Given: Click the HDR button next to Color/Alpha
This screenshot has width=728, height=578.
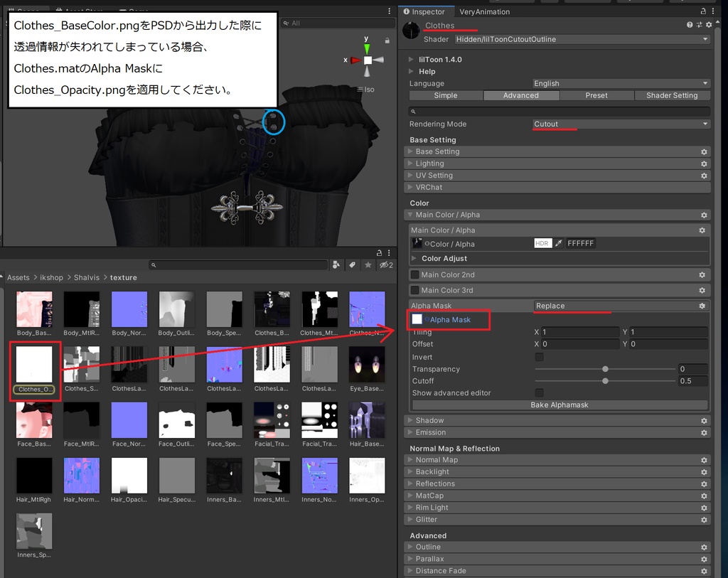Looking at the screenshot, I should (542, 242).
